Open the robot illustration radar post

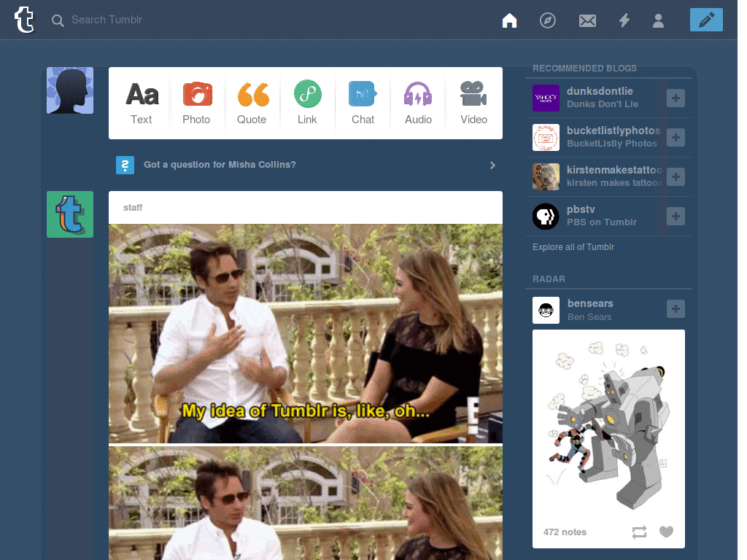click(x=608, y=424)
